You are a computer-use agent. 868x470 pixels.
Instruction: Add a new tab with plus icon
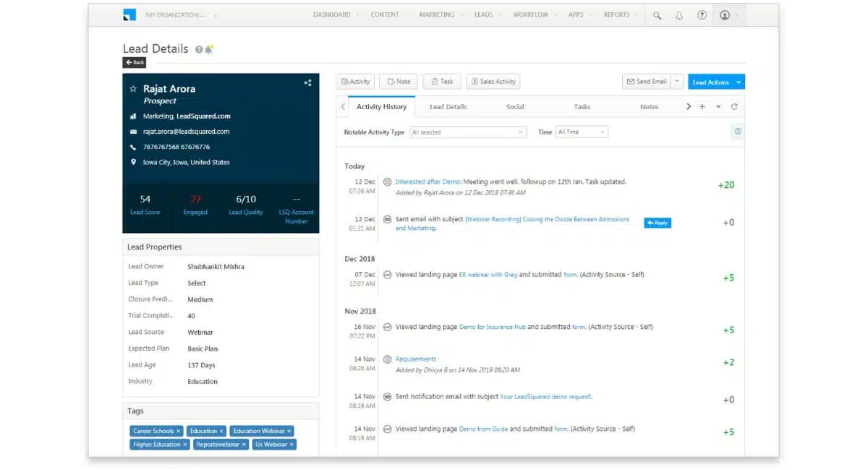pyautogui.click(x=702, y=107)
